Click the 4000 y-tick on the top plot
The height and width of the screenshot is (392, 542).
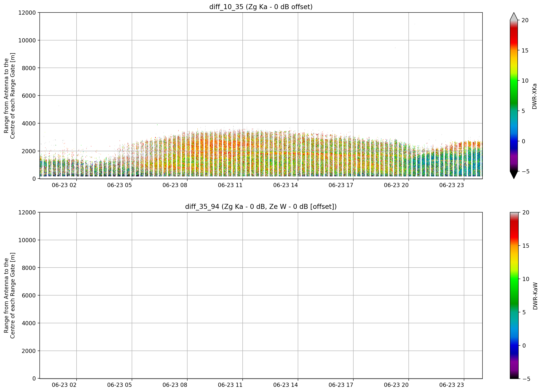[x=29, y=123]
